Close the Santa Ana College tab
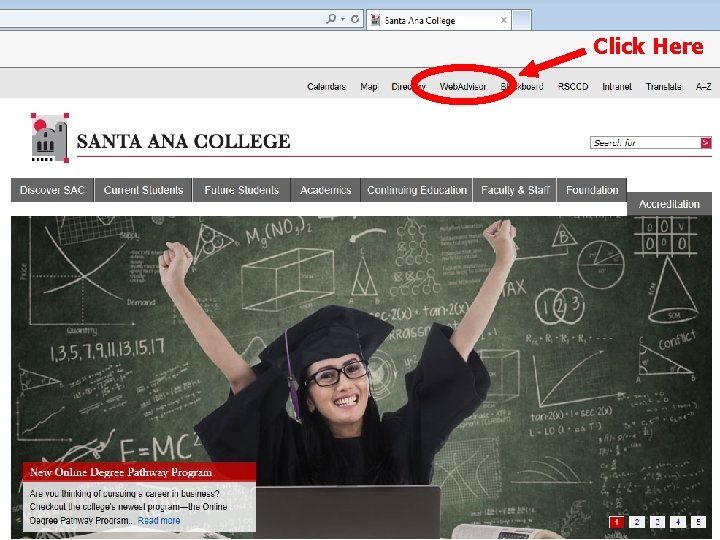This screenshot has height=540, width=720. [504, 20]
